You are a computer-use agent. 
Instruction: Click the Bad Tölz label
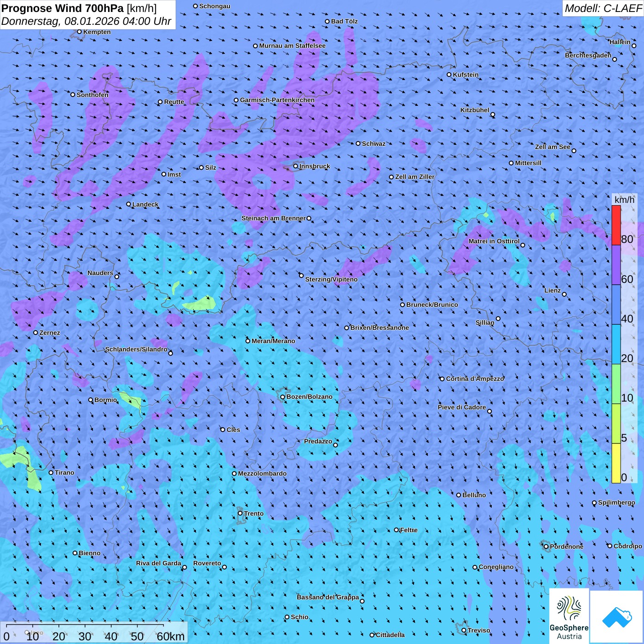tap(345, 21)
